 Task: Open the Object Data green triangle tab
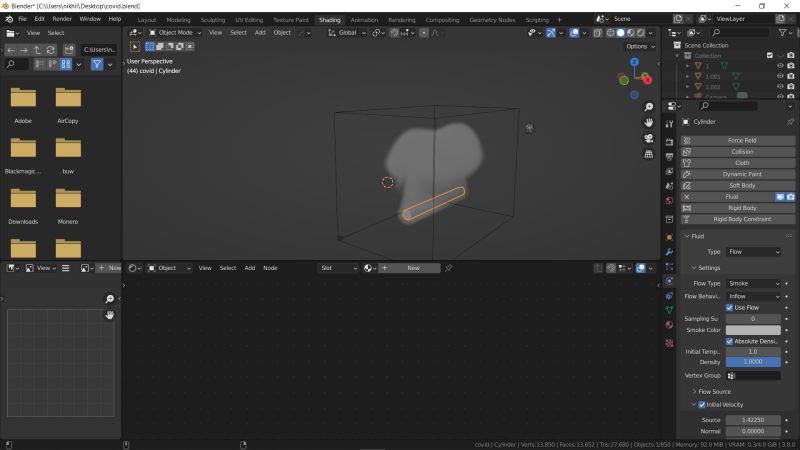click(669, 310)
